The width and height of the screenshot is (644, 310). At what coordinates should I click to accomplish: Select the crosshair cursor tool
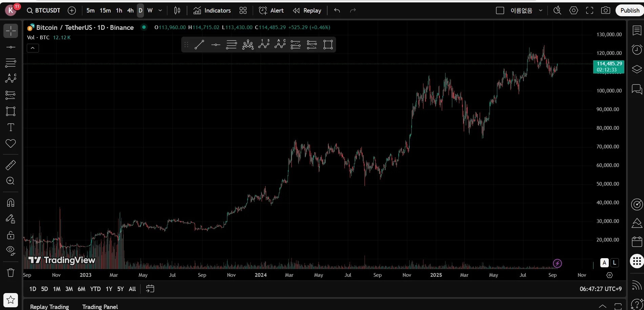coord(11,31)
